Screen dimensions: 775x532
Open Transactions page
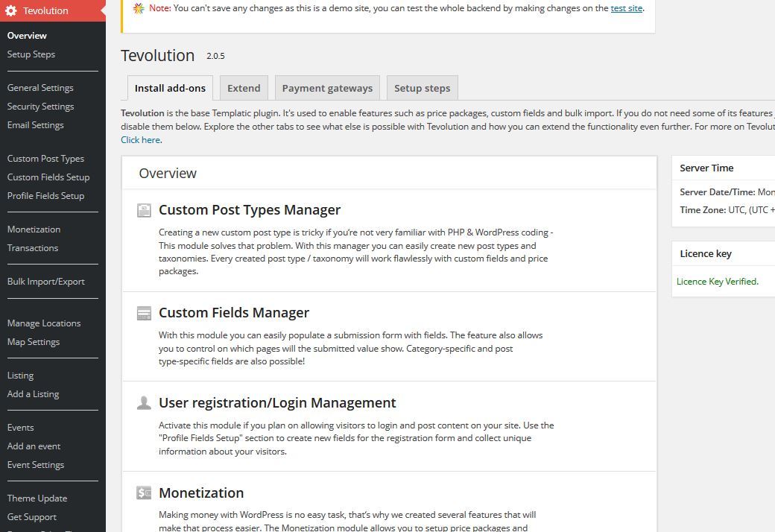33,248
